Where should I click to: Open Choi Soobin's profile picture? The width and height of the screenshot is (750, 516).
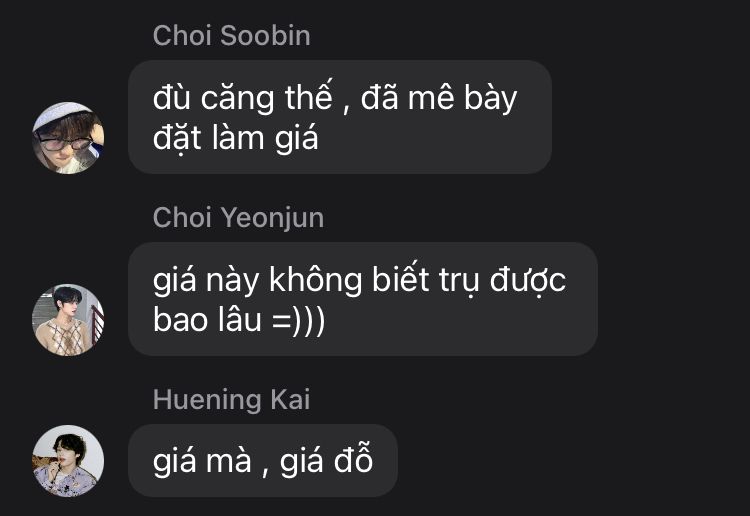pyautogui.click(x=68, y=138)
